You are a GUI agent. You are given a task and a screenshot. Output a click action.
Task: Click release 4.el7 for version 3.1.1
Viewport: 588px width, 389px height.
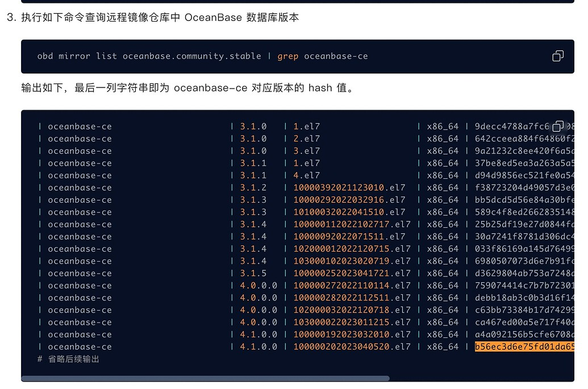tap(306, 175)
